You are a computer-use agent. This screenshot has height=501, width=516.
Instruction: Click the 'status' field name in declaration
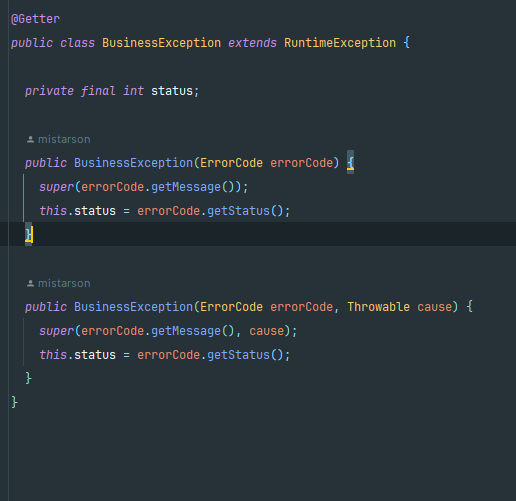pyautogui.click(x=172, y=91)
